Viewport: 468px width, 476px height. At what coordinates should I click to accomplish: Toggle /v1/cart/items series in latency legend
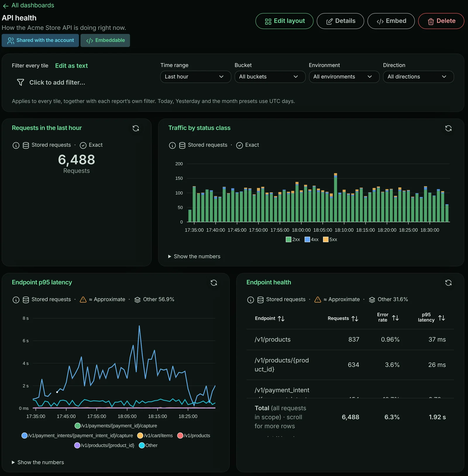pos(155,436)
